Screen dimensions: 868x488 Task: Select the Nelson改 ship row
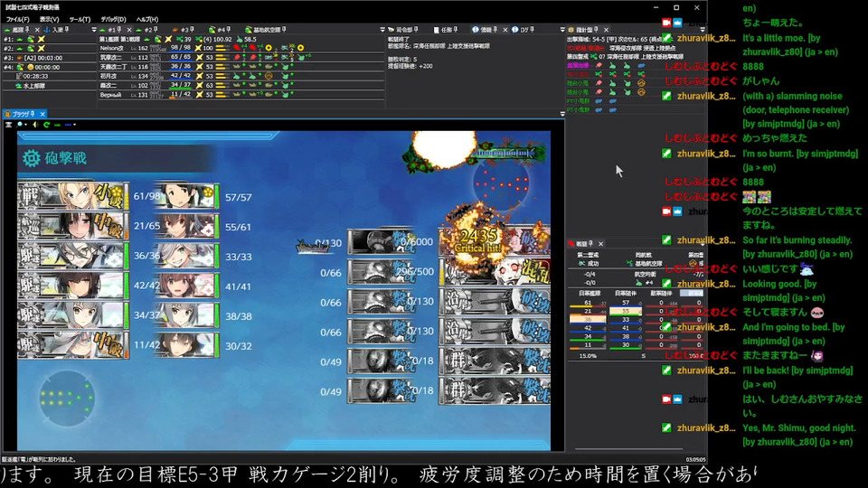pyautogui.click(x=241, y=48)
